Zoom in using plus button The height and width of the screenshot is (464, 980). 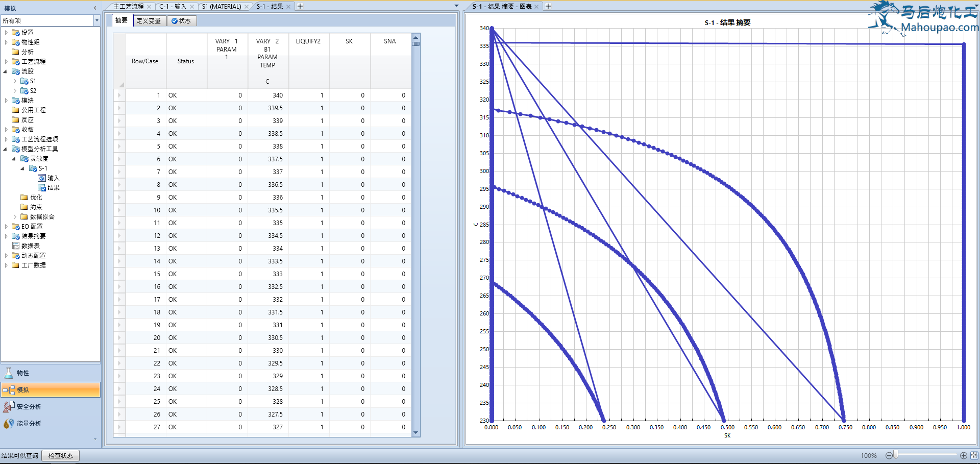click(964, 455)
